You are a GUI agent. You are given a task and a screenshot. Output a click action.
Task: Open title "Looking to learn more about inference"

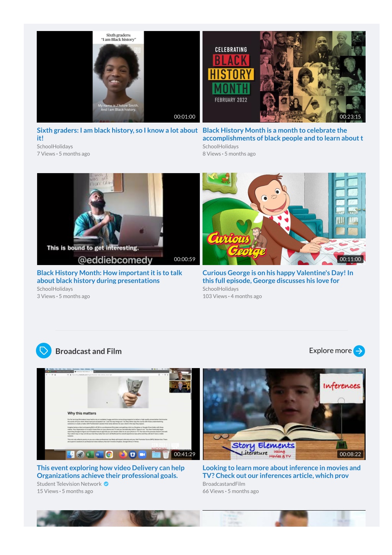(281, 472)
